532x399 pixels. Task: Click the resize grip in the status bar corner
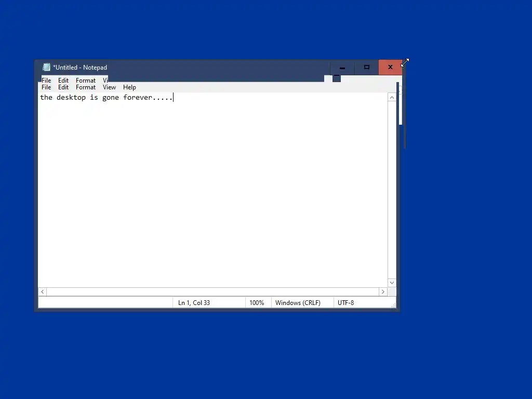(x=393, y=305)
